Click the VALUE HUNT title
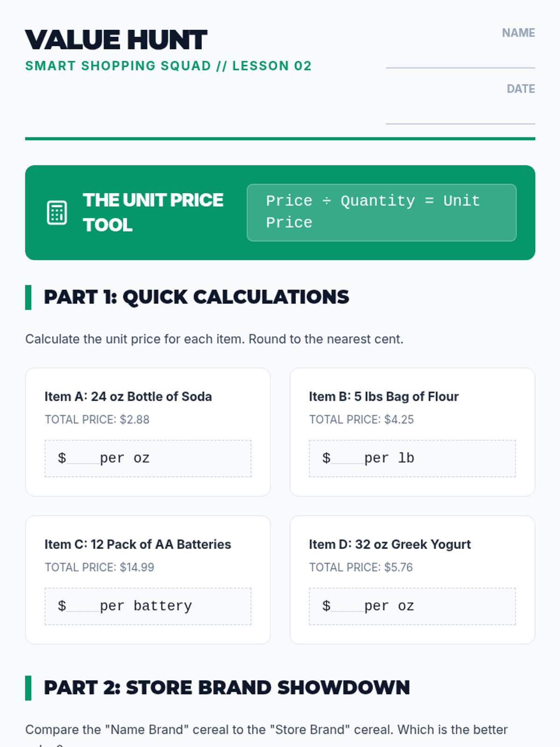 click(116, 40)
